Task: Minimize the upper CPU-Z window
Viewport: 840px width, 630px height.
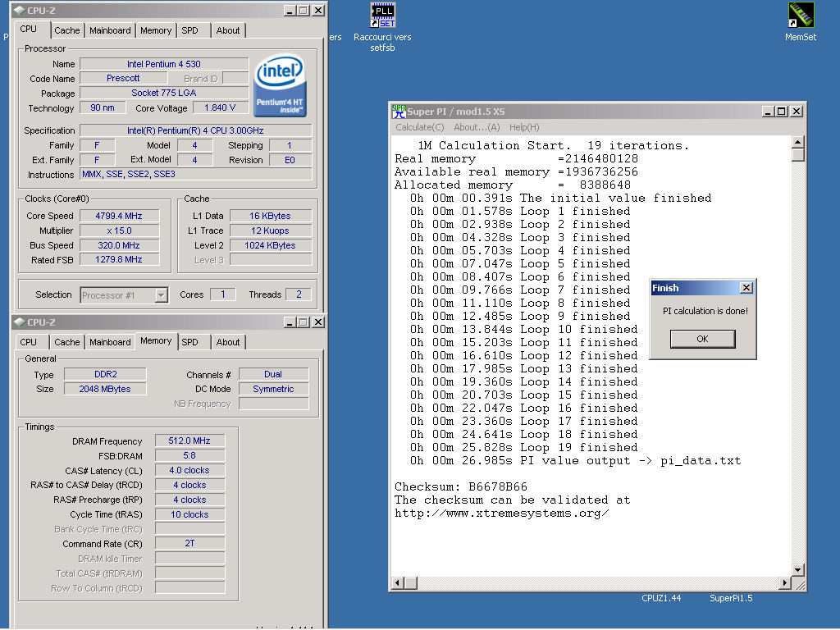Action: point(290,10)
